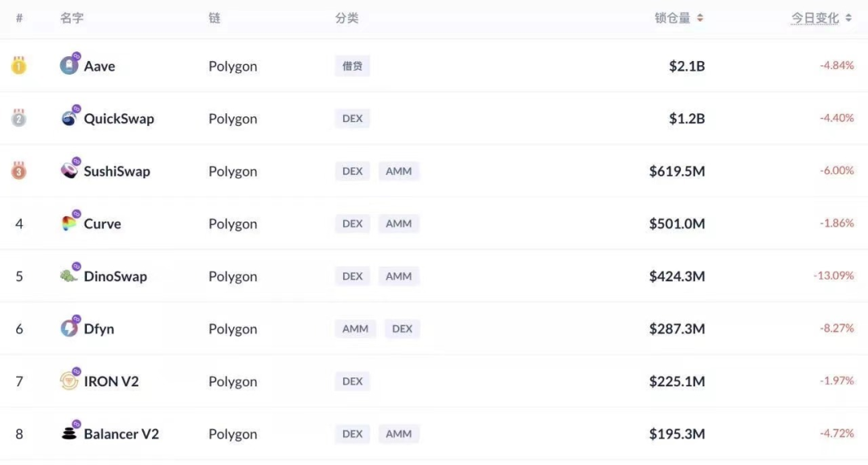Click the QuickSwap logo icon

pos(68,118)
